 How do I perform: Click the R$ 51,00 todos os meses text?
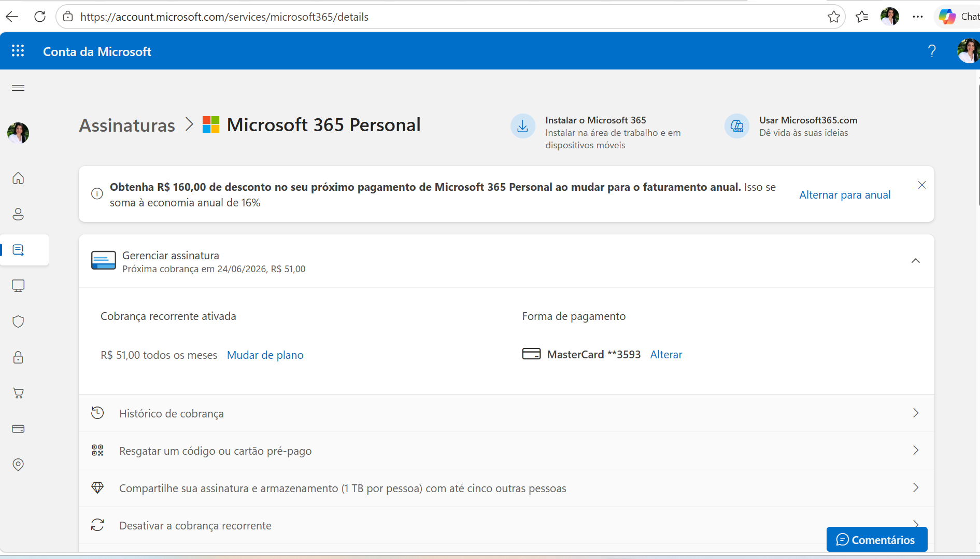[159, 355]
